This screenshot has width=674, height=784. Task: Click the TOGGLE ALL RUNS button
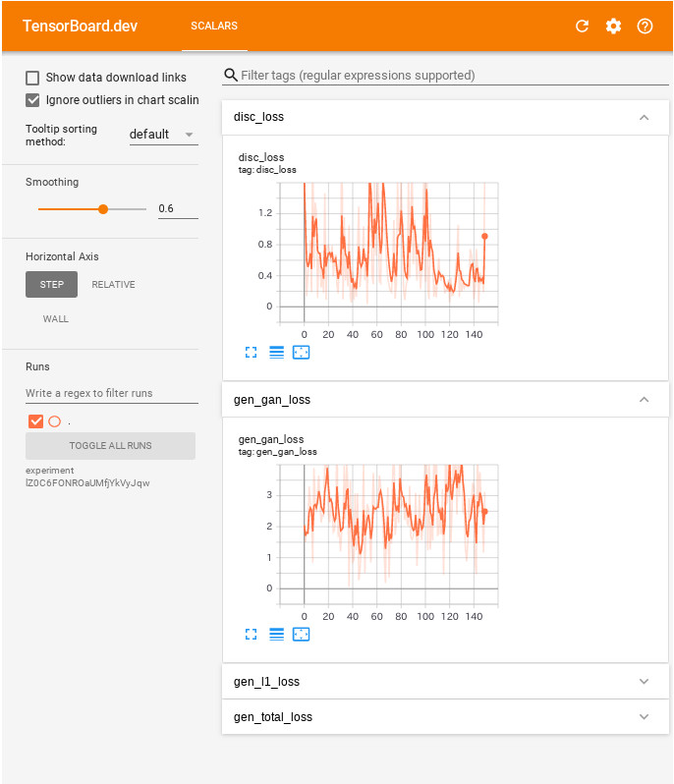coord(110,445)
